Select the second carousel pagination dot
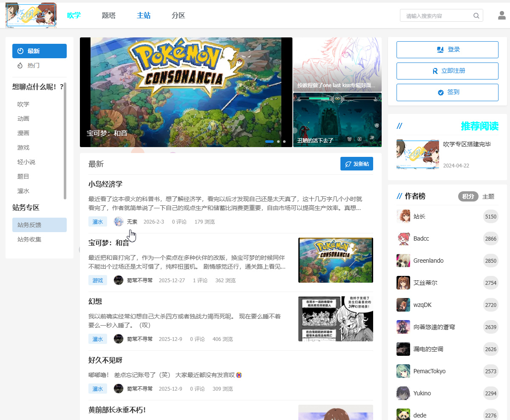This screenshot has height=420, width=510. (278, 142)
